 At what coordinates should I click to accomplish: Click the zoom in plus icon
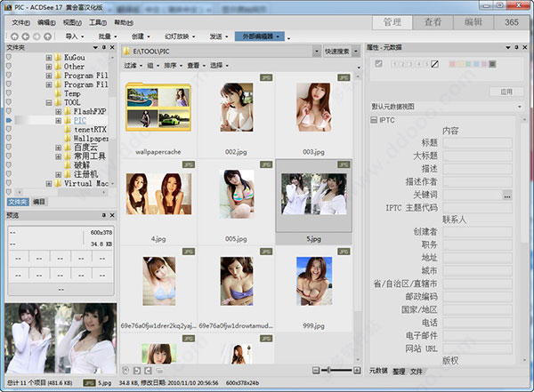[357, 370]
